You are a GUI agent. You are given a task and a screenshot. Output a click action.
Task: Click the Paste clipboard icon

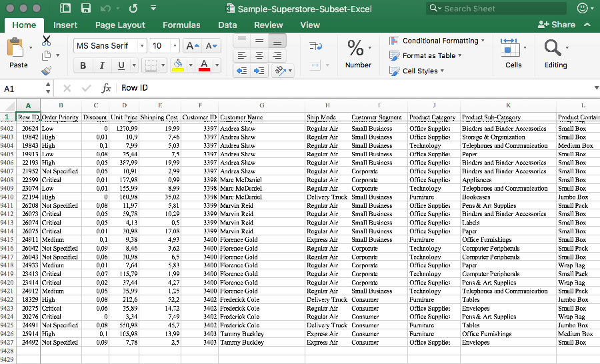tap(15, 48)
